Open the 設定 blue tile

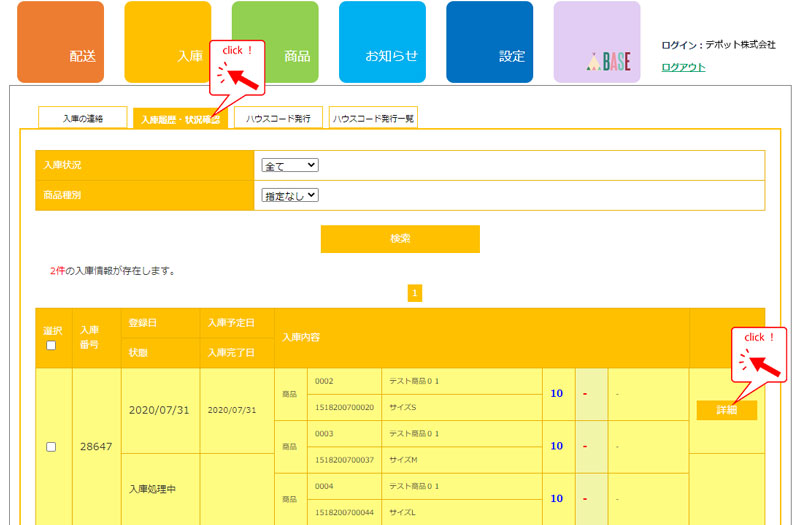(489, 42)
